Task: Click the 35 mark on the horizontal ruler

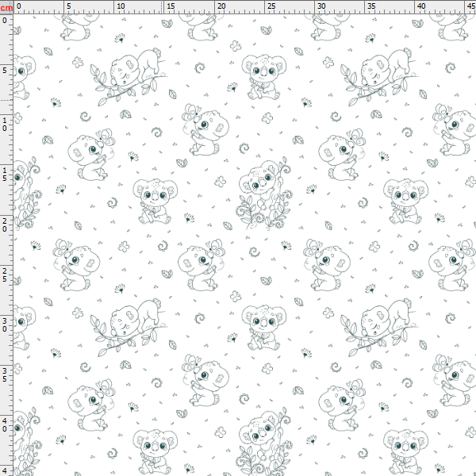Action: coord(371,6)
